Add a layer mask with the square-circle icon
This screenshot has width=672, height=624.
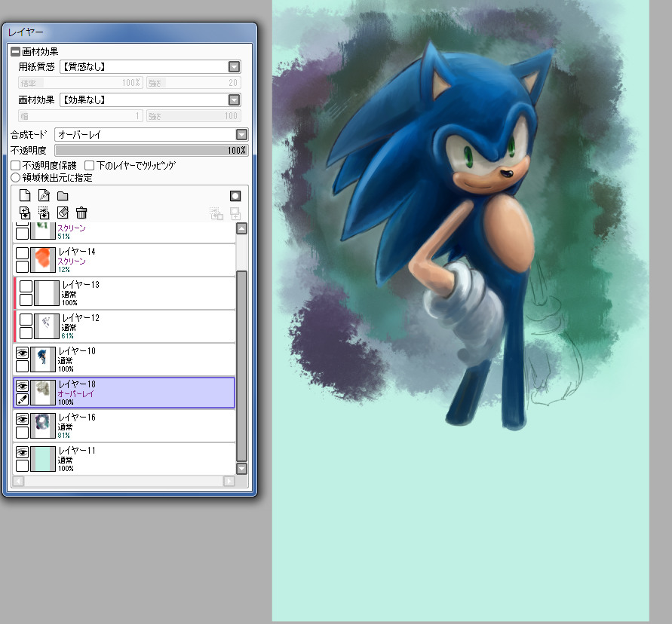pyautogui.click(x=235, y=196)
